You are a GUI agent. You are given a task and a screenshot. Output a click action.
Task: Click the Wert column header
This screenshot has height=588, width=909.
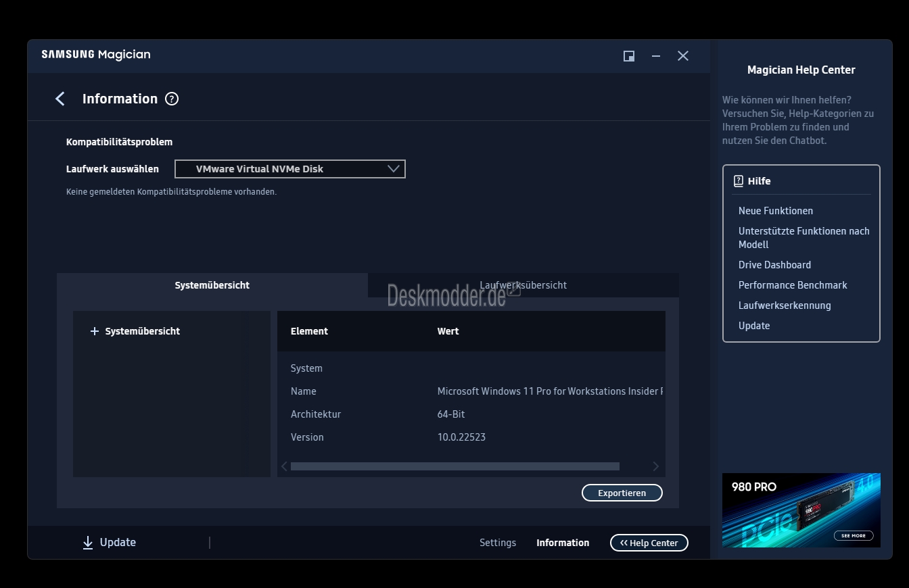click(x=448, y=331)
